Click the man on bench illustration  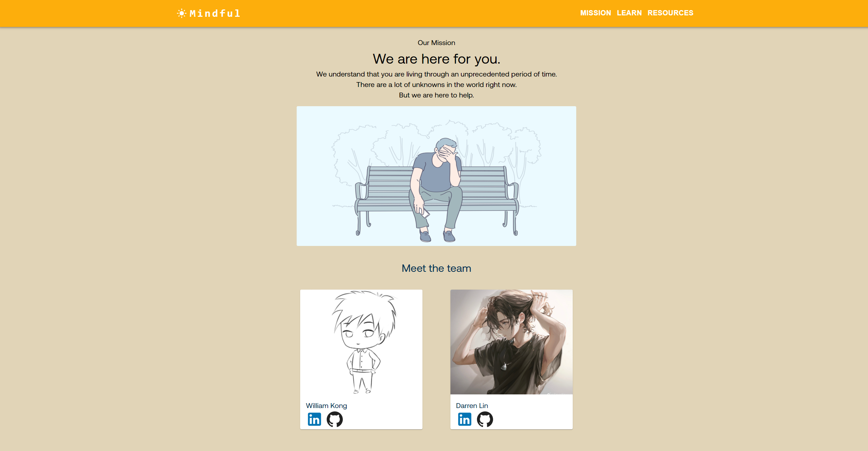[x=436, y=176]
